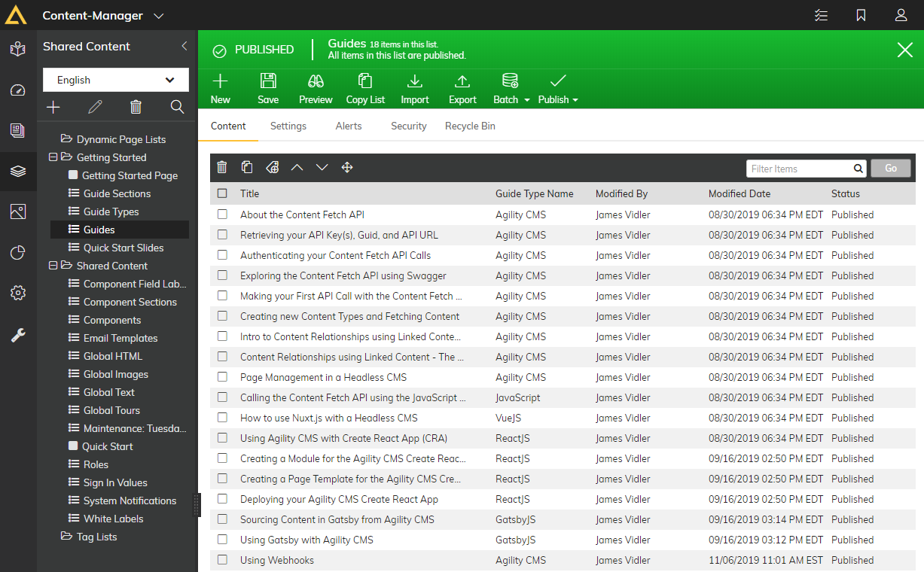
Task: Delete selected items with grid trash icon
Action: point(222,167)
